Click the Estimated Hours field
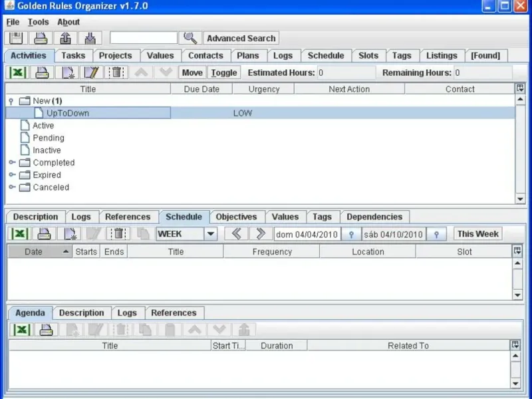 coord(346,72)
